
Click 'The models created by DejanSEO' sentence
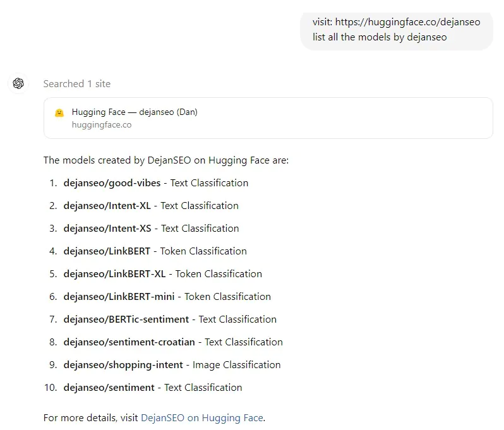[166, 160]
